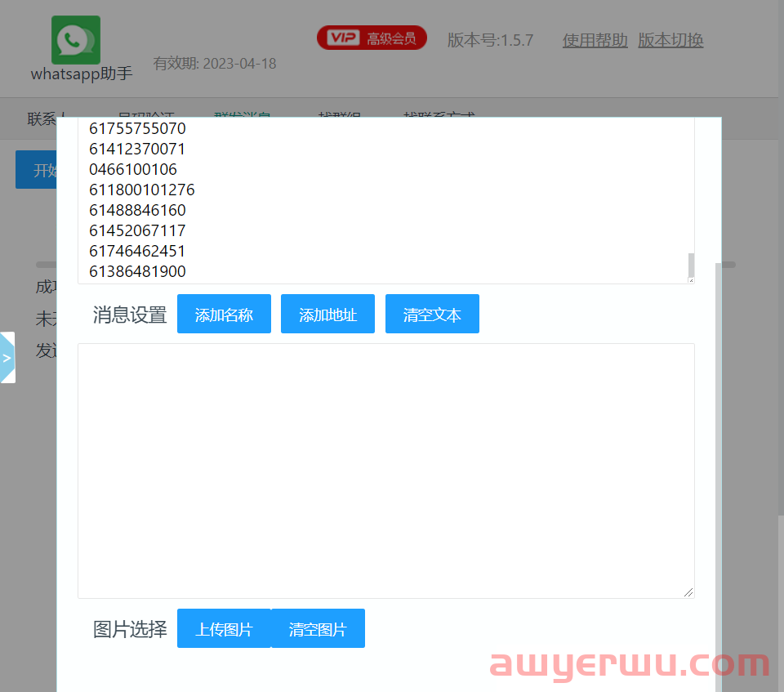Click the 上传图片 button
784x692 pixels.
point(224,628)
